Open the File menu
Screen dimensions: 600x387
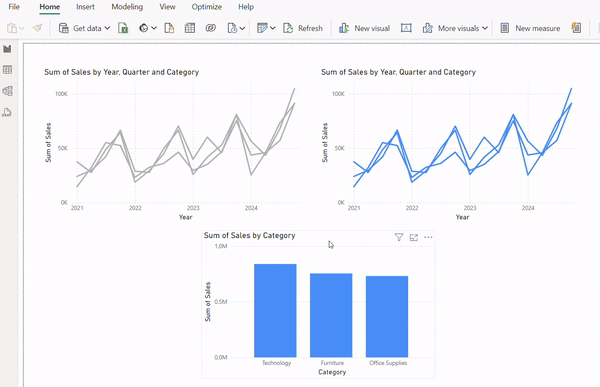pos(14,7)
